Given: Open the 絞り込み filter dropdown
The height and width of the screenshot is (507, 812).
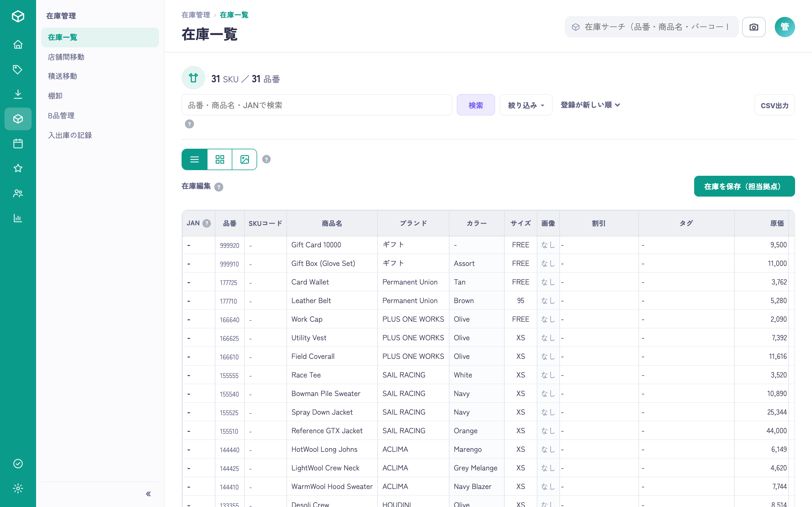Looking at the screenshot, I should point(526,105).
